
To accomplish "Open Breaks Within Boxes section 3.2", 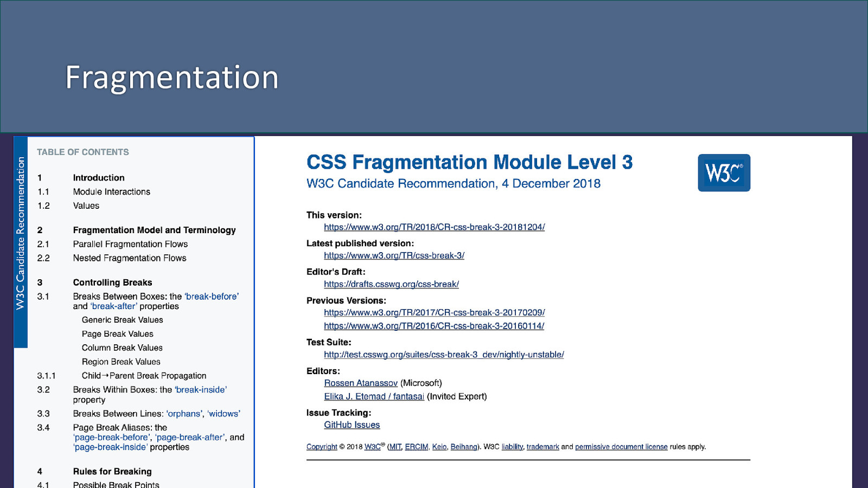I will [150, 395].
